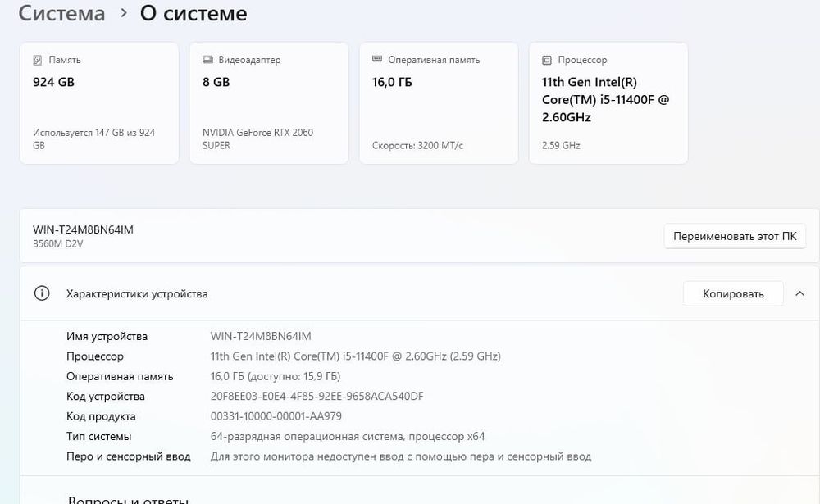Click the Переименовать этот ПК button
The image size is (820, 504).
(735, 236)
